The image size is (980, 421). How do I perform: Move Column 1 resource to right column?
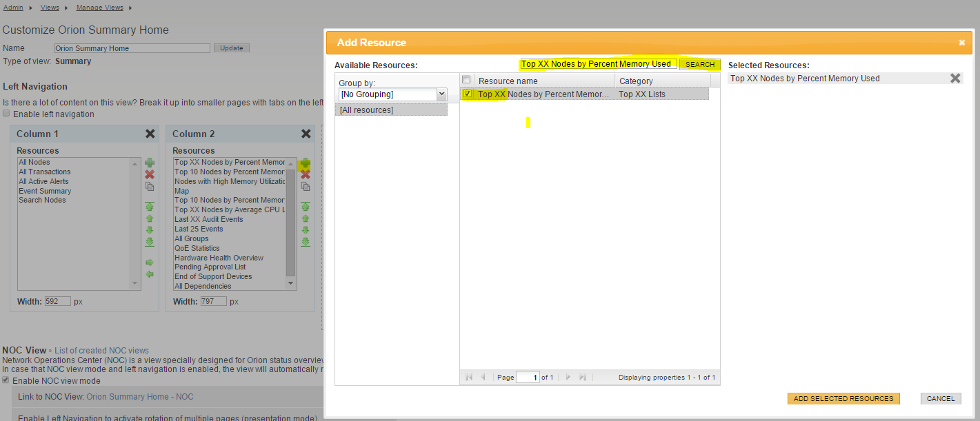coord(150,263)
